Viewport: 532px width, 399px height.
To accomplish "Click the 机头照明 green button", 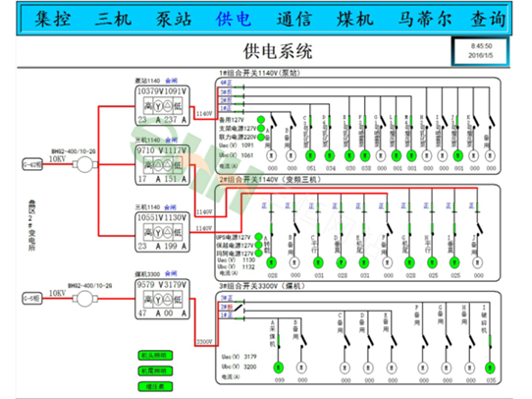I will (x=155, y=356).
